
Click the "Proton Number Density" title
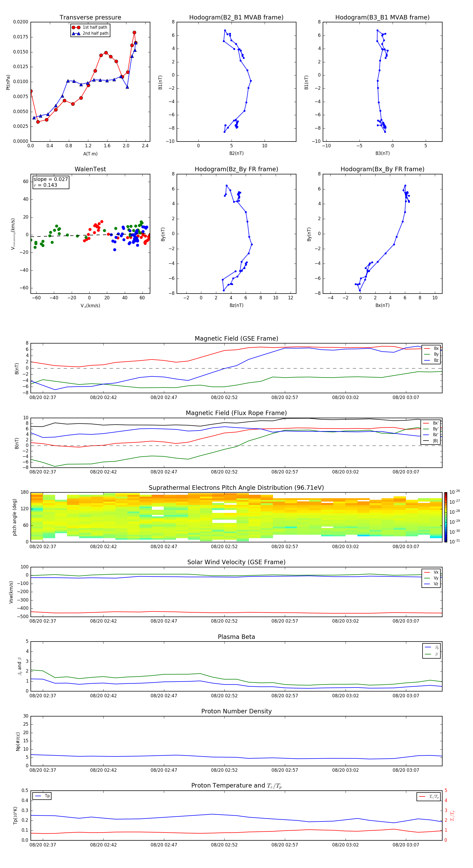click(236, 711)
